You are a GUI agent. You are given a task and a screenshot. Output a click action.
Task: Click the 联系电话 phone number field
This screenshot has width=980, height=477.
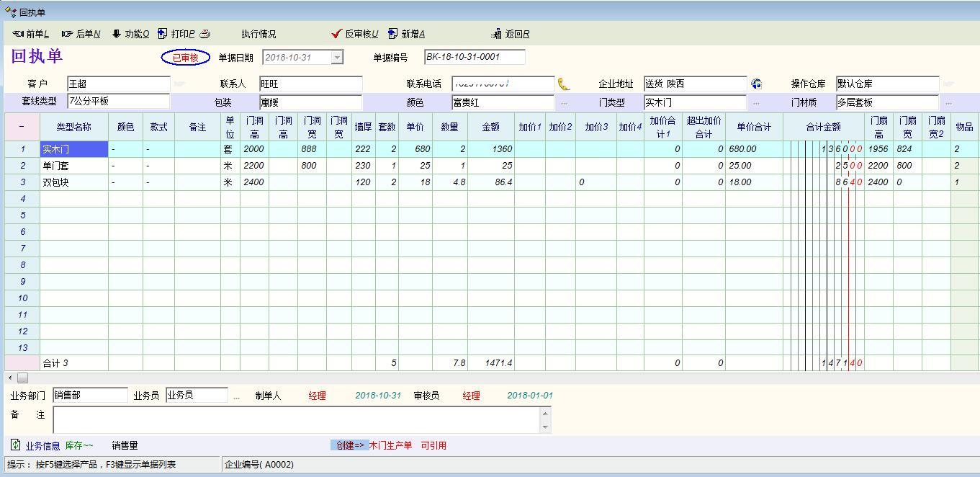[503, 84]
